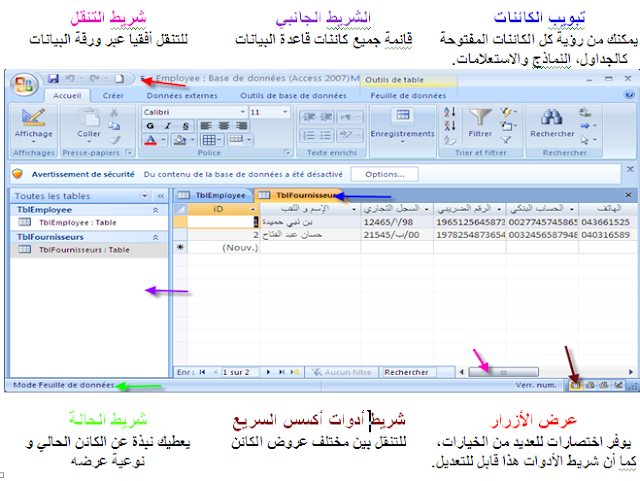The image size is (640, 481).
Task: Pick fill color with paint bucket
Action: (180, 140)
